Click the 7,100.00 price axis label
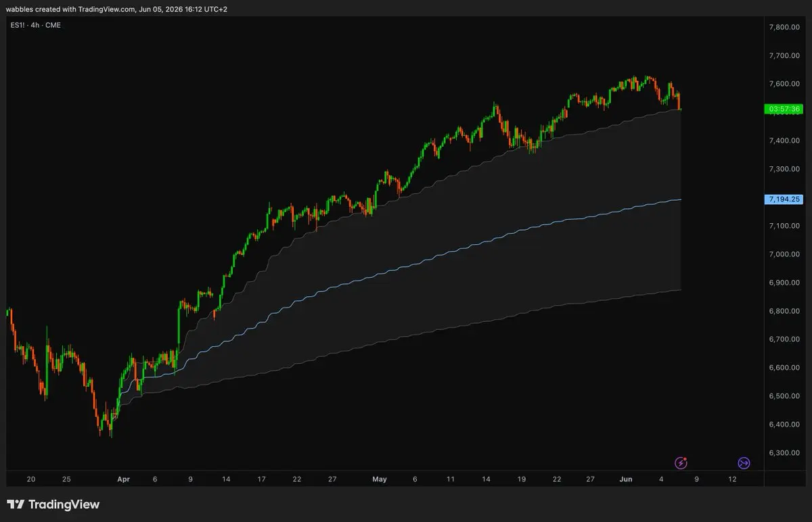Image resolution: width=812 pixels, height=522 pixels. coord(785,226)
